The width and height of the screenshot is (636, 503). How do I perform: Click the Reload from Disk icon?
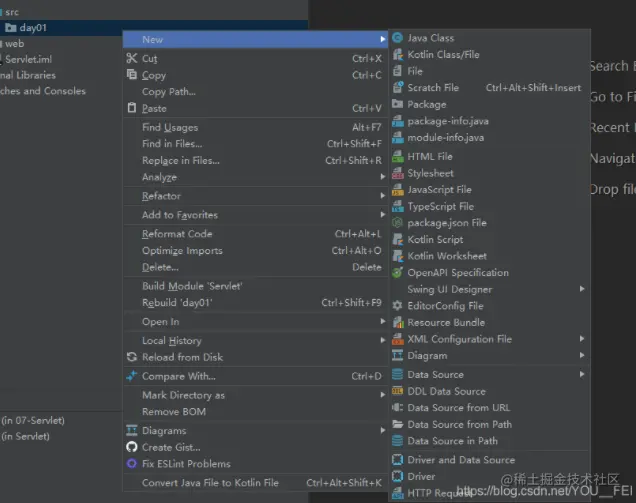(131, 357)
